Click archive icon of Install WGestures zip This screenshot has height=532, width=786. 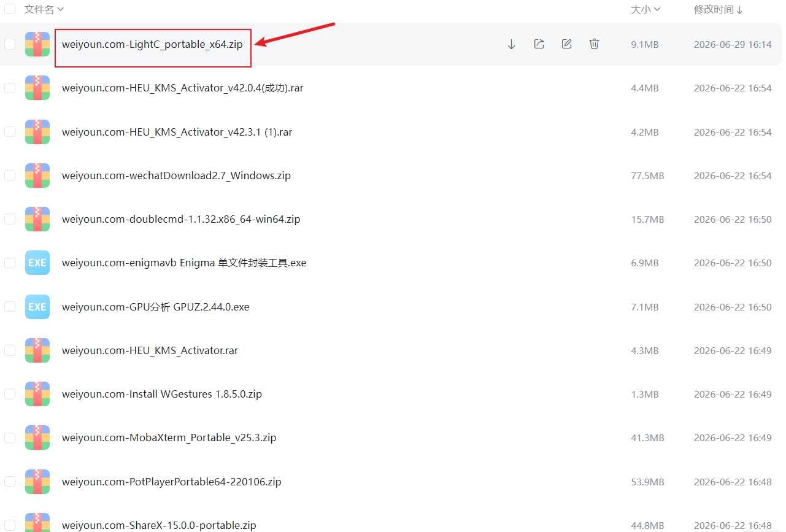[x=37, y=394]
